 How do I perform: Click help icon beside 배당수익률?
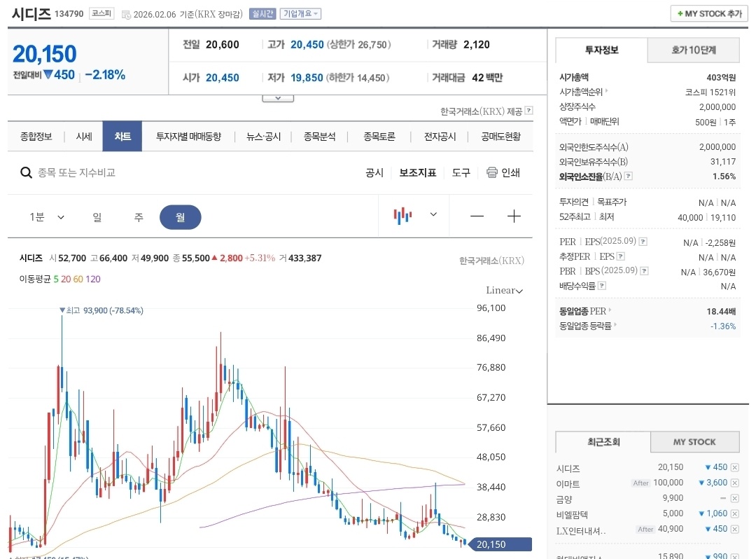[602, 286]
